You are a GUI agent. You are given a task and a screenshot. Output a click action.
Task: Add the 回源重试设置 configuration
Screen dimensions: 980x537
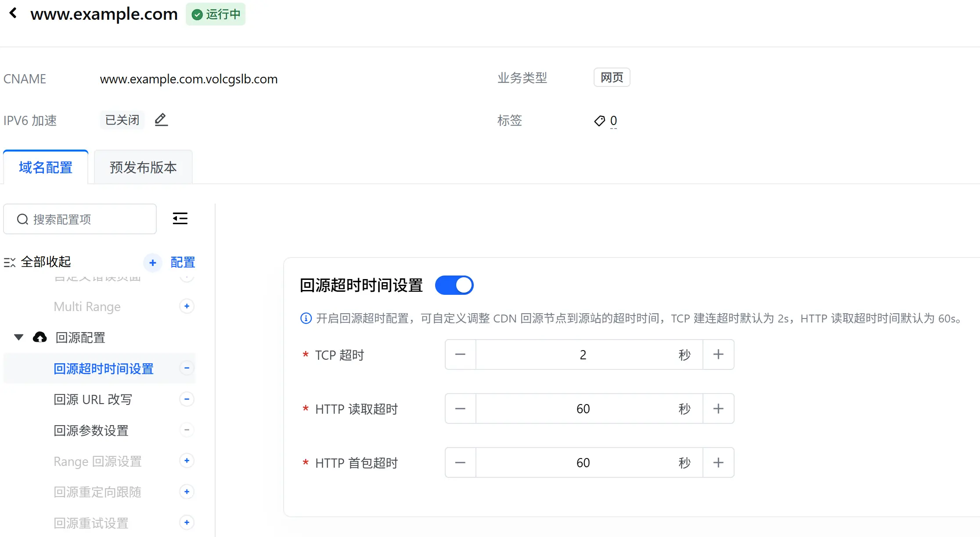pos(187,523)
